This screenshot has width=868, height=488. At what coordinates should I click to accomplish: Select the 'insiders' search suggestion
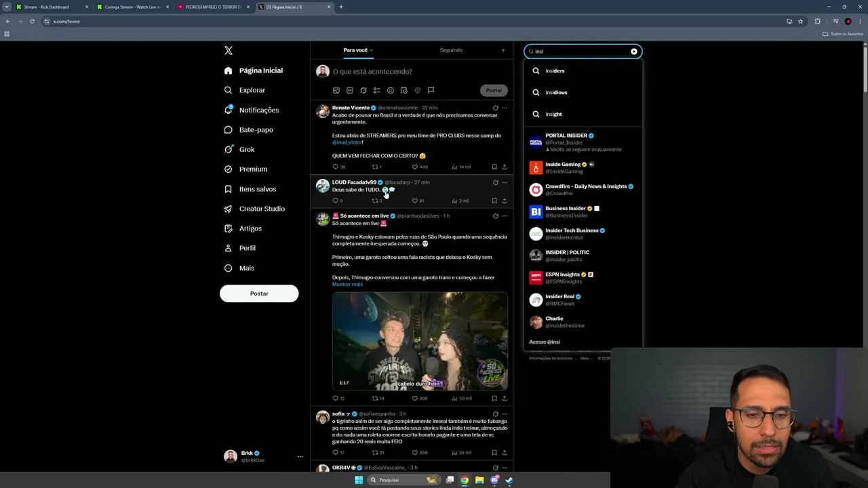[583, 70]
